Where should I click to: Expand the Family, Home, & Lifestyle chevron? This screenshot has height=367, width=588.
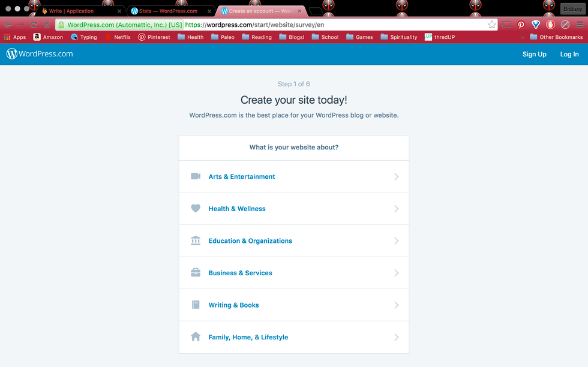point(396,337)
